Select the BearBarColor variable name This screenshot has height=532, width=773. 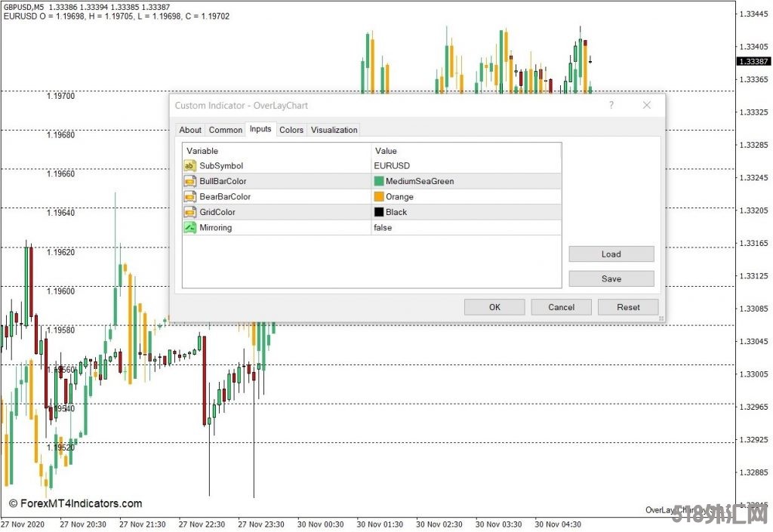click(x=225, y=196)
